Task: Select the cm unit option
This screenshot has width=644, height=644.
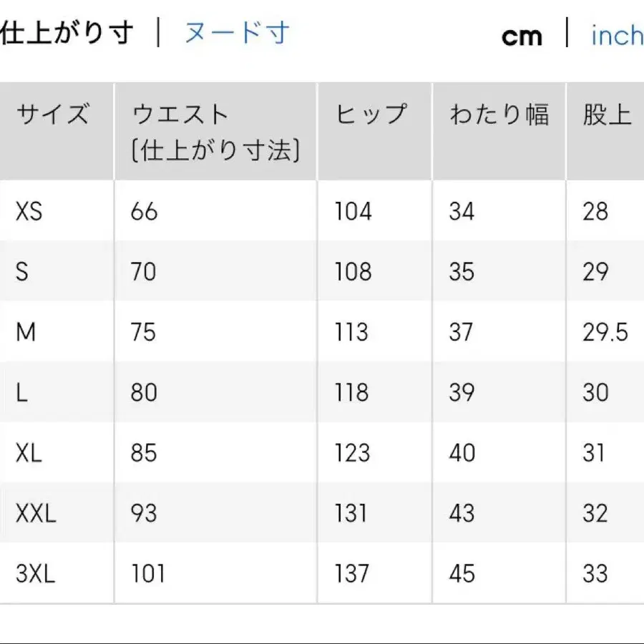Action: (x=522, y=36)
